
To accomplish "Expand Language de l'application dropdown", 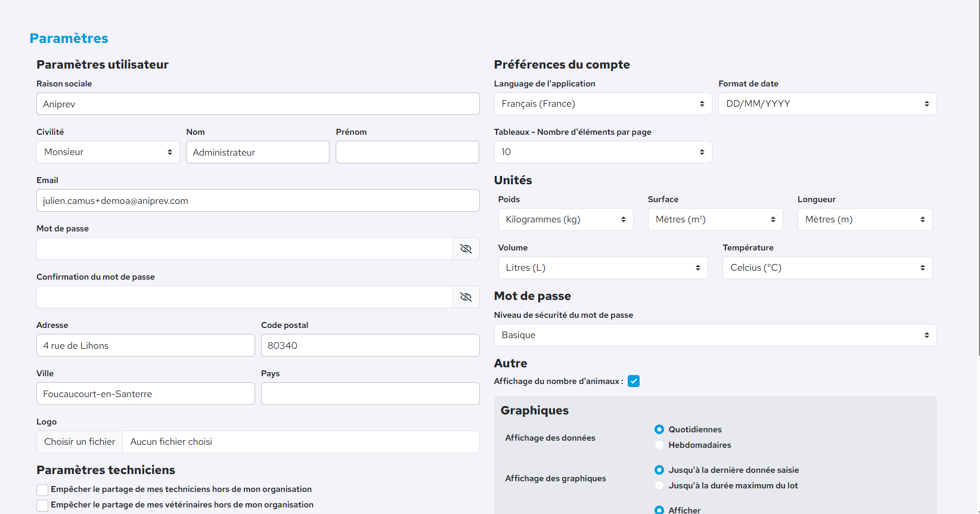I will [x=603, y=104].
